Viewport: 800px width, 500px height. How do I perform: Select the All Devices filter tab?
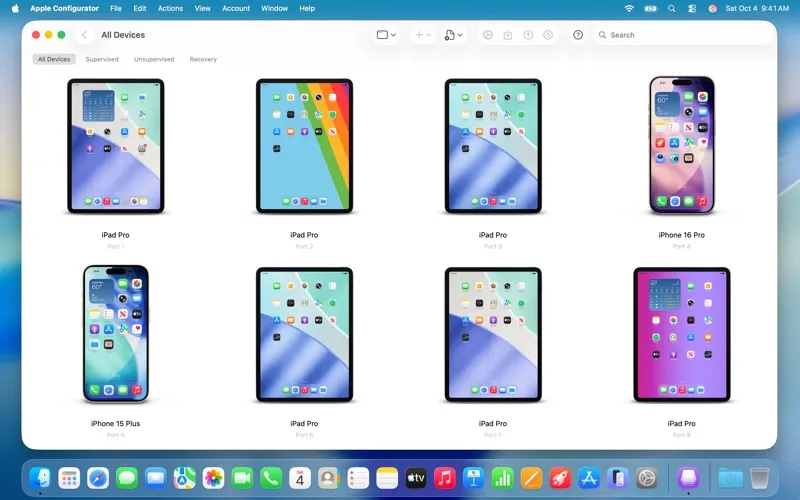click(54, 59)
